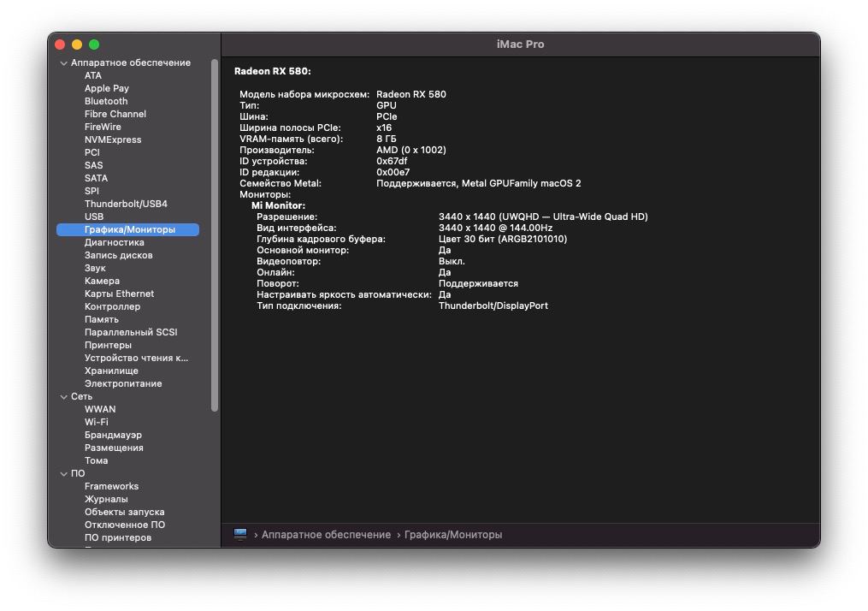Select ПО принтеров in the sidebar
This screenshot has height=611, width=868.
coord(118,537)
